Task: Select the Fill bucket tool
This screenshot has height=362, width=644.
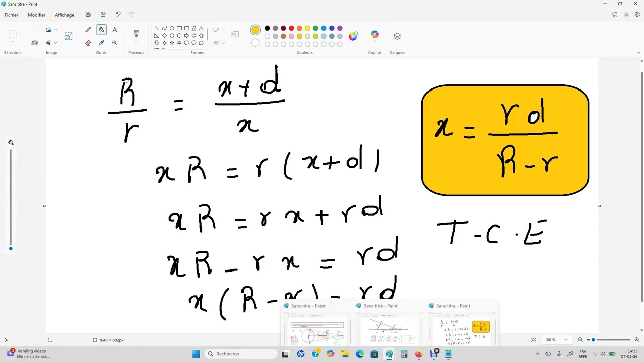Action: pos(101,30)
